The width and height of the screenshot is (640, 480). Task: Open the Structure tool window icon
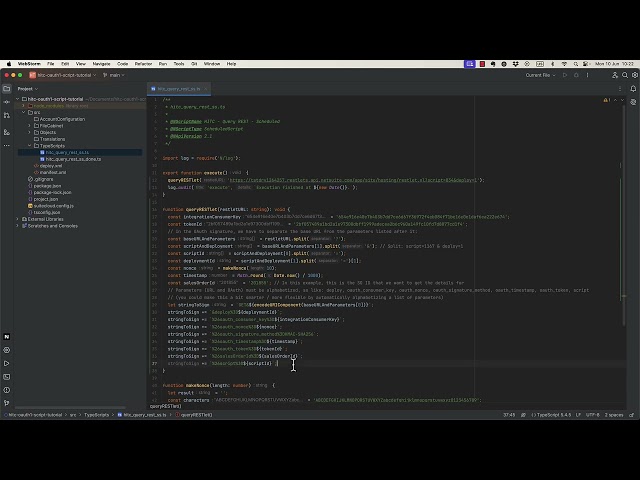pos(7,132)
